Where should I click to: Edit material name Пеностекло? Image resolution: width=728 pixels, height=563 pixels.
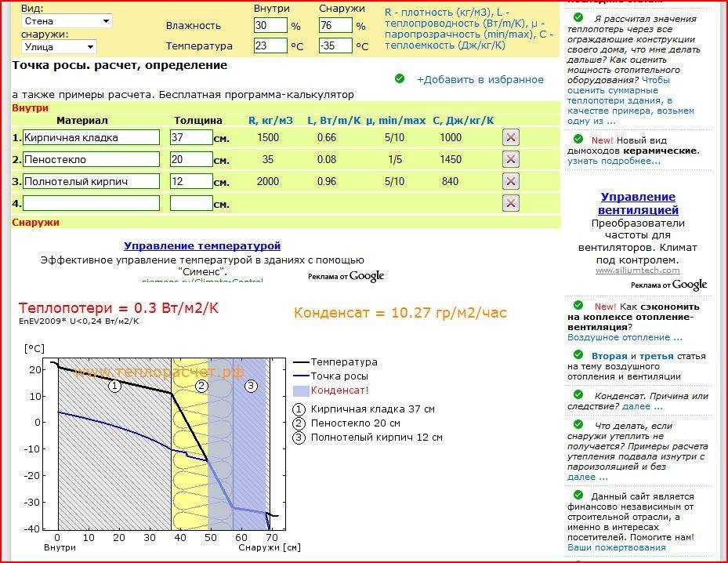click(91, 159)
